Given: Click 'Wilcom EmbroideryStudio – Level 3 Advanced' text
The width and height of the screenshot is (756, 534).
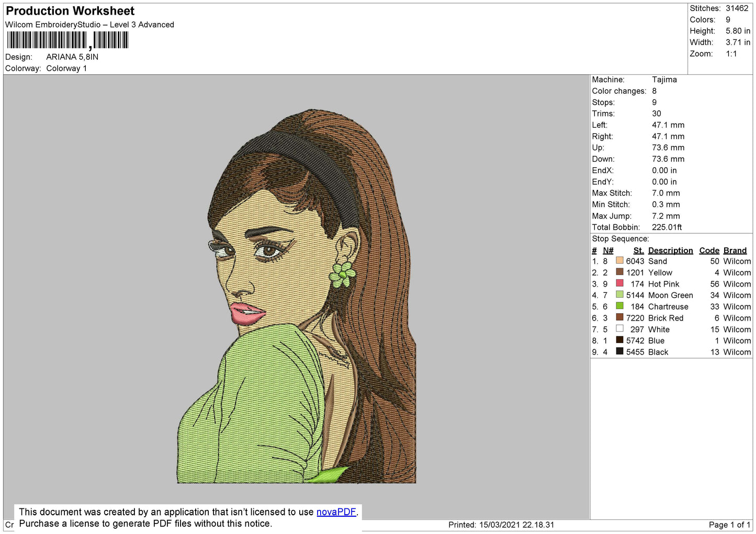Looking at the screenshot, I should click(89, 25).
